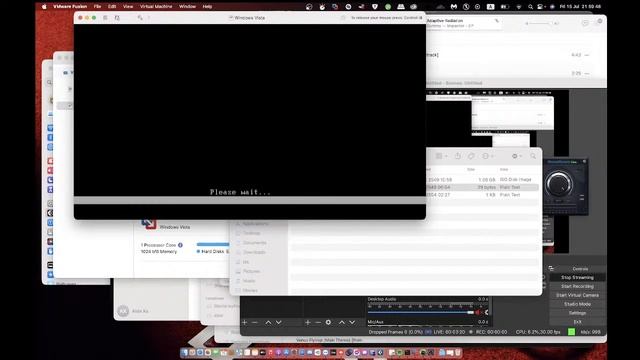Screen dimensions: 640x360
Task: Click info icon beside 1 Processor Core
Action: pyautogui.click(x=180, y=245)
